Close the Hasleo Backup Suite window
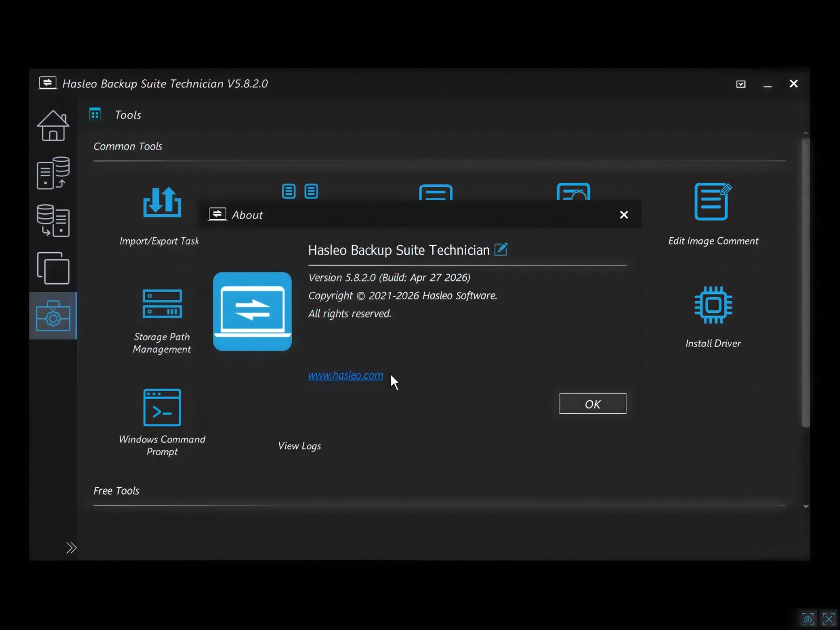Viewport: 840px width, 630px height. [x=794, y=83]
